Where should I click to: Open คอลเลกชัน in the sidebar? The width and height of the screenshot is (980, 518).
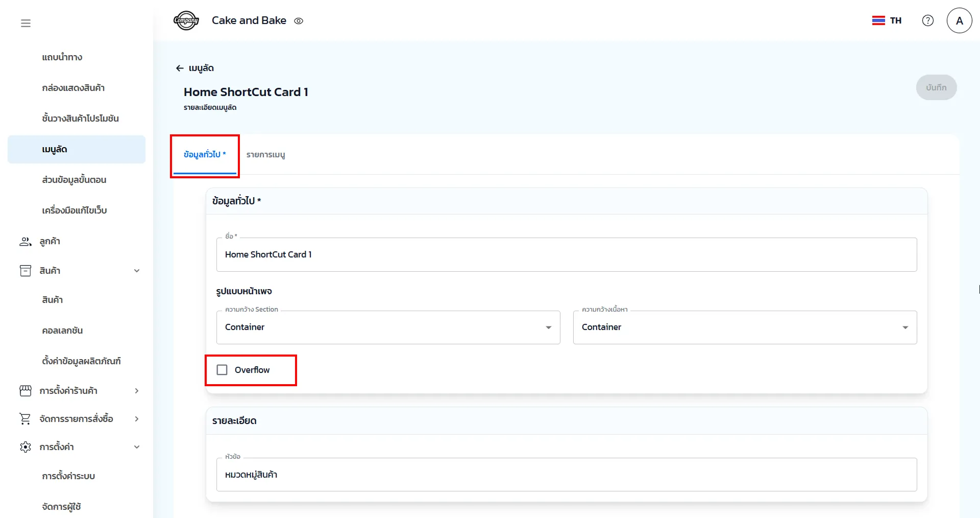62,331
